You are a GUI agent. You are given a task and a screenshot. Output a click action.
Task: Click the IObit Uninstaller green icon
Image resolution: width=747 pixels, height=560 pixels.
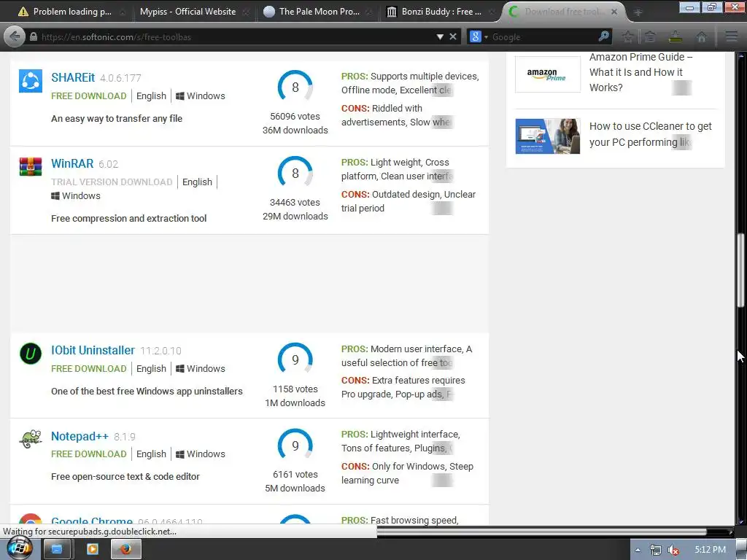[x=31, y=354]
